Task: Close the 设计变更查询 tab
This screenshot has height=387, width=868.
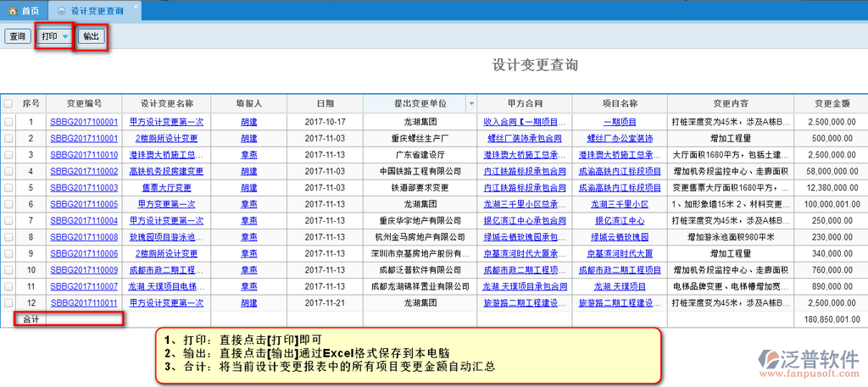Action: pyautogui.click(x=136, y=6)
